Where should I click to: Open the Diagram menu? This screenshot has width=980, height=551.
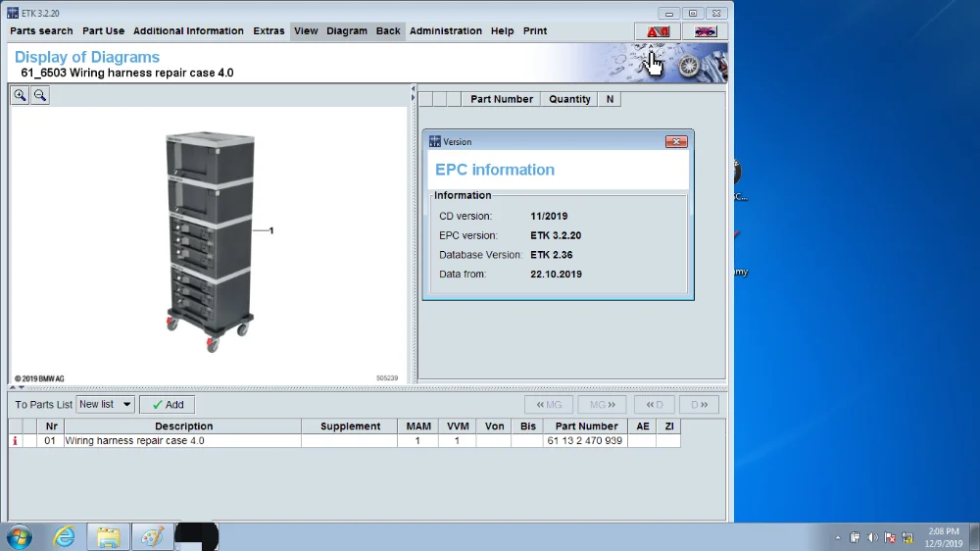347,30
